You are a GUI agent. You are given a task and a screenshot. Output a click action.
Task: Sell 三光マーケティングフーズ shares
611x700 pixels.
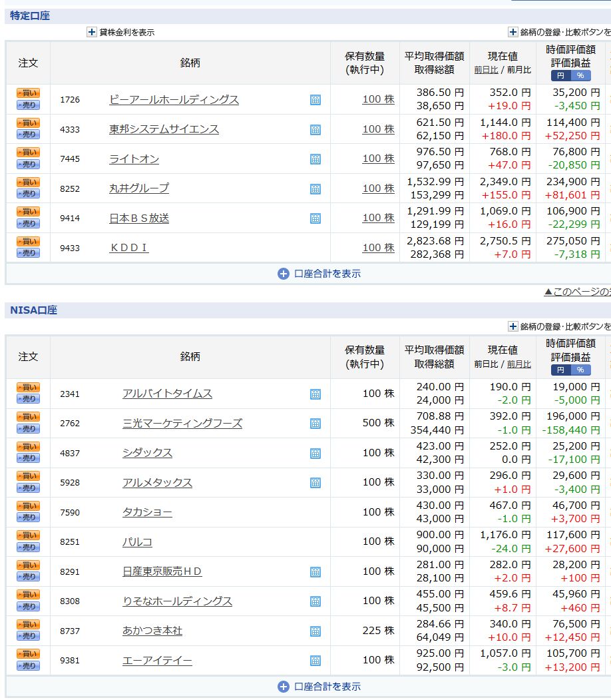point(28,428)
